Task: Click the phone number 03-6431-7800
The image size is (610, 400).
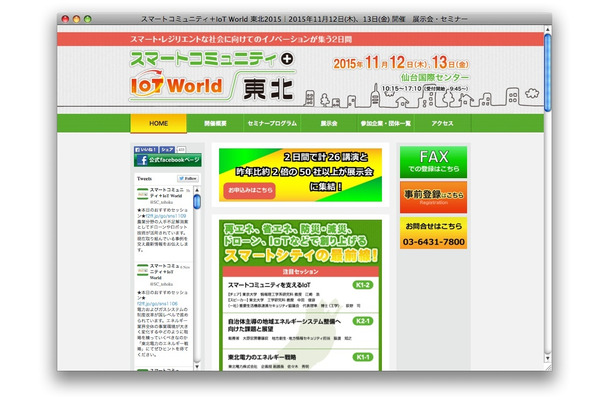Action: pos(433,242)
